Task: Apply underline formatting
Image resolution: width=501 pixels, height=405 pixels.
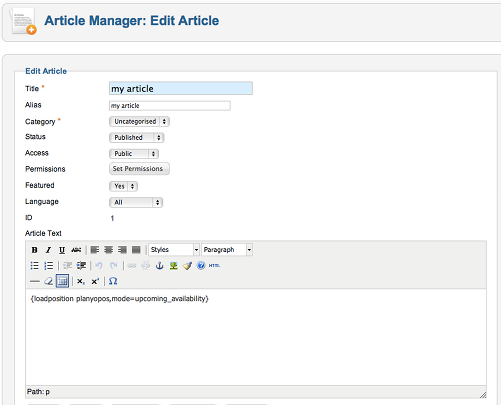Action: point(62,250)
